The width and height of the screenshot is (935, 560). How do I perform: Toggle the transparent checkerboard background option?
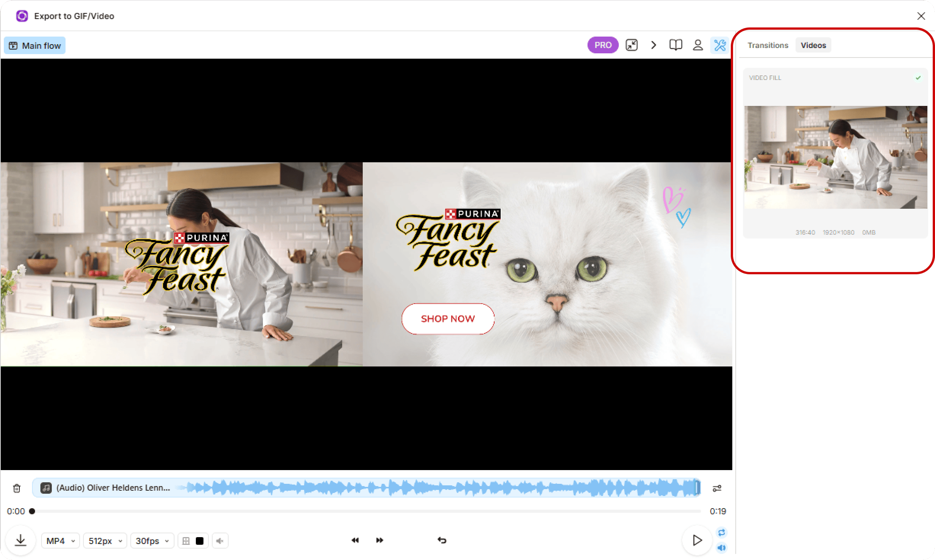tap(186, 541)
